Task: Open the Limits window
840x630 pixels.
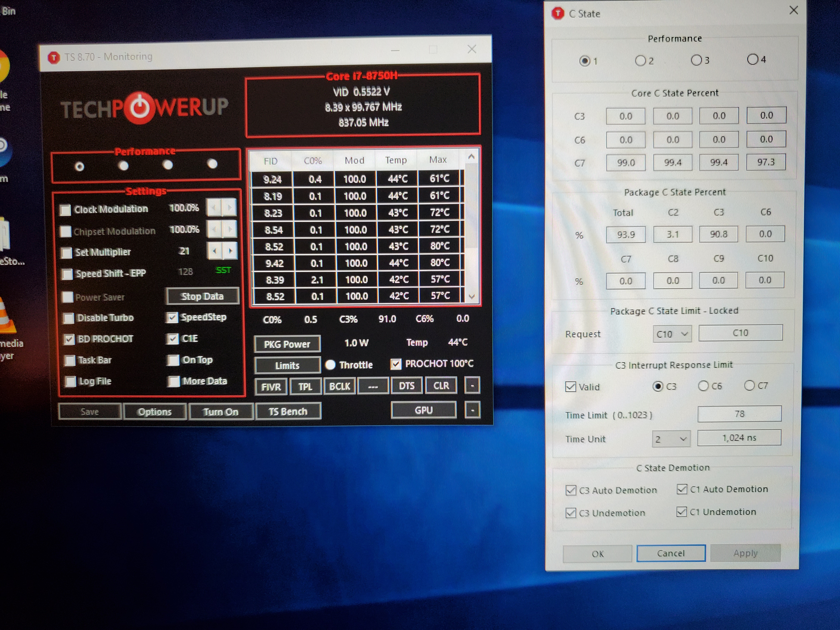Action: 287,365
